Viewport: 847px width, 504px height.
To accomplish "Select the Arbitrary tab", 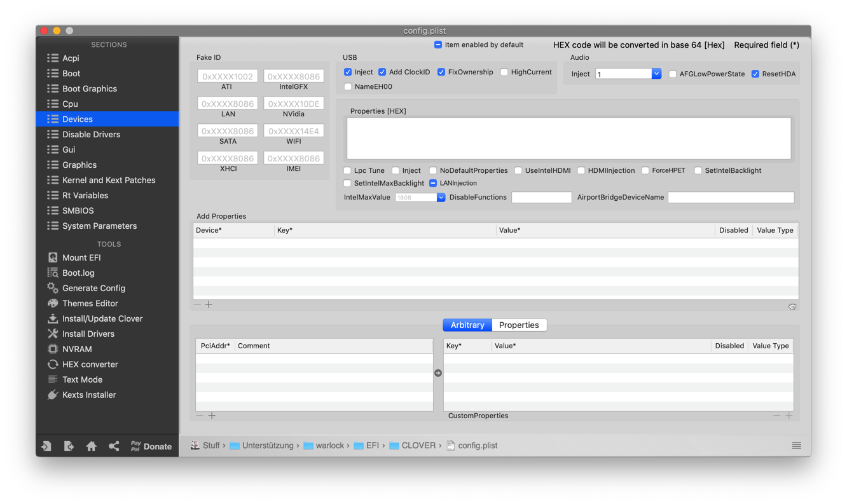I will 467,325.
